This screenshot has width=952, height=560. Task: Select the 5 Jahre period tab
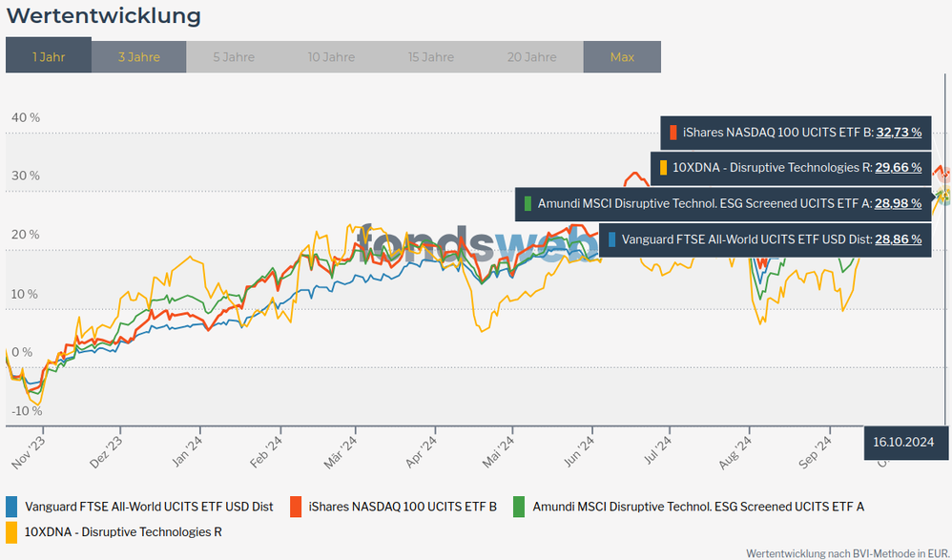[x=234, y=57]
